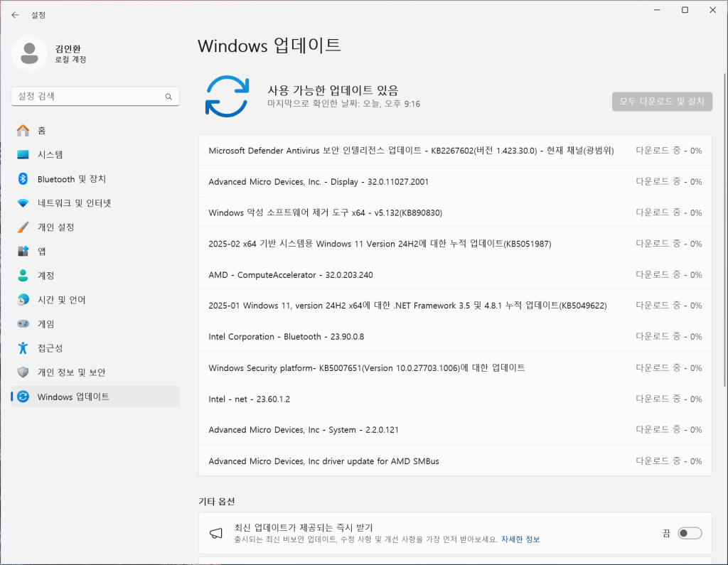Open 앱 settings page
Viewport: 728px width, 565px height.
pyautogui.click(x=95, y=251)
